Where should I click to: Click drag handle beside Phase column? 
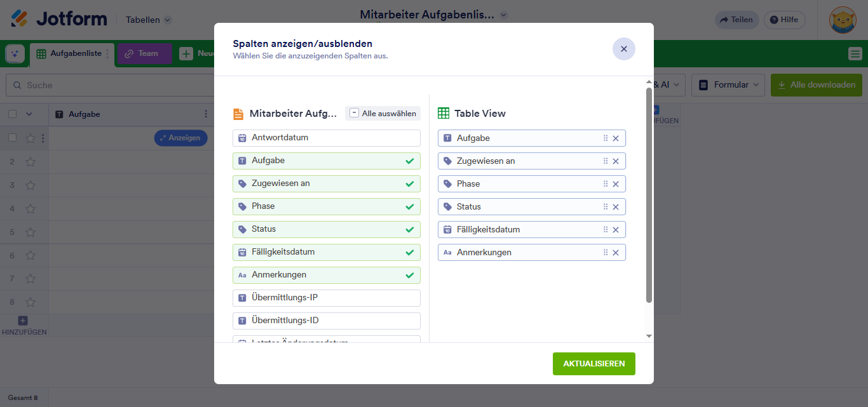(x=605, y=184)
